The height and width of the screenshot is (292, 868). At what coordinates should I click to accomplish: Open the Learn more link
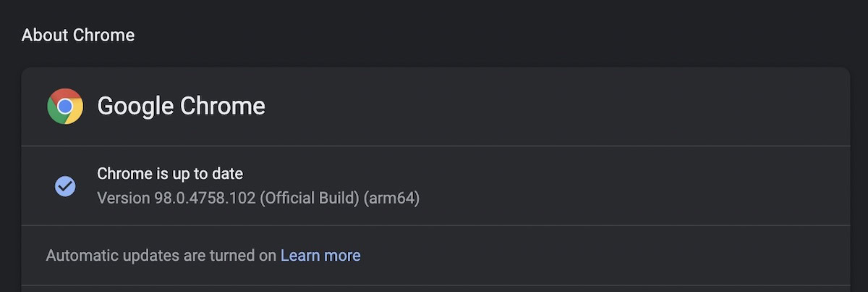tap(320, 255)
